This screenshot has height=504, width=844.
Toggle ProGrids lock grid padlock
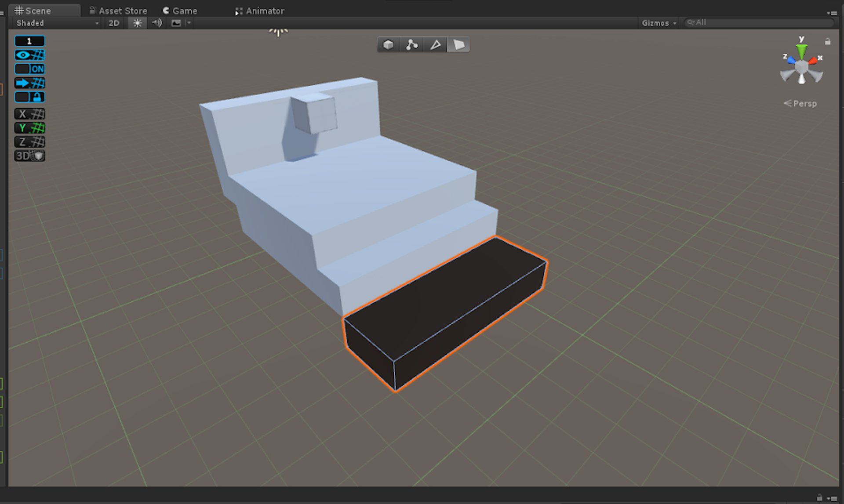pos(30,97)
